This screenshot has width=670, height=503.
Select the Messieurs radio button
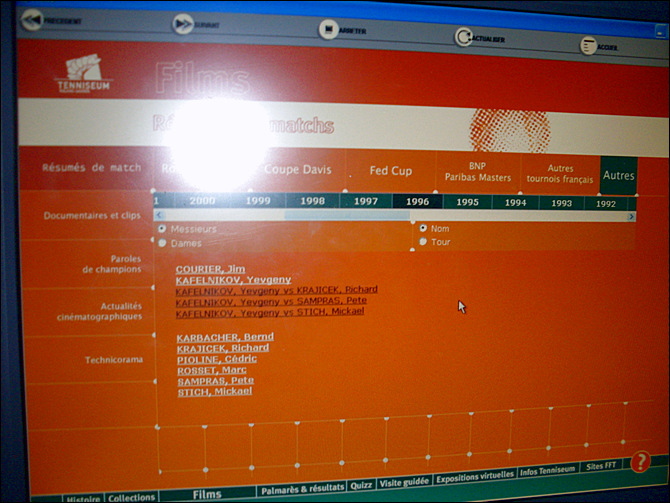(x=162, y=229)
